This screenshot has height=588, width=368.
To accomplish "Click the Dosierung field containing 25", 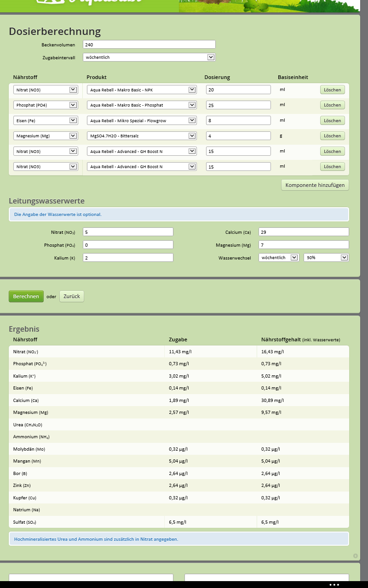I will tap(238, 105).
